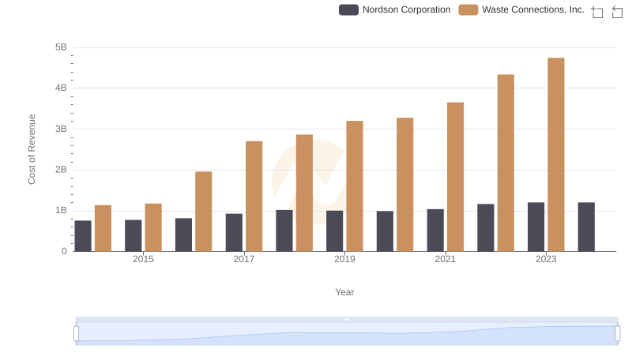Select Waste Connections 2019 bar

pos(354,186)
